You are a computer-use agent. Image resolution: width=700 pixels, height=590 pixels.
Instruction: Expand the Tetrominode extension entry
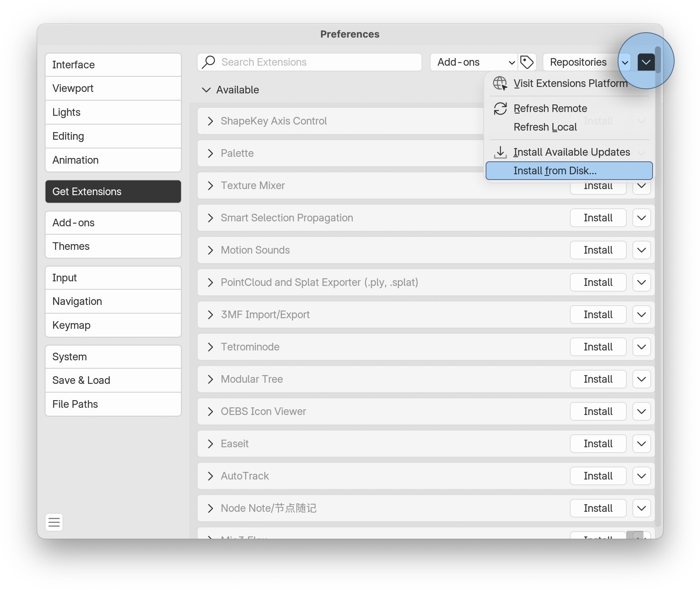(x=211, y=347)
